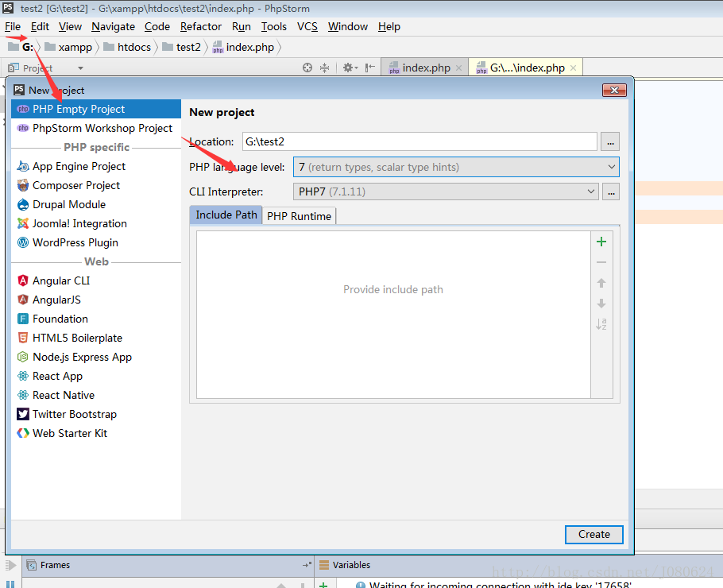
Task: Open the Navigate menu
Action: (x=113, y=27)
